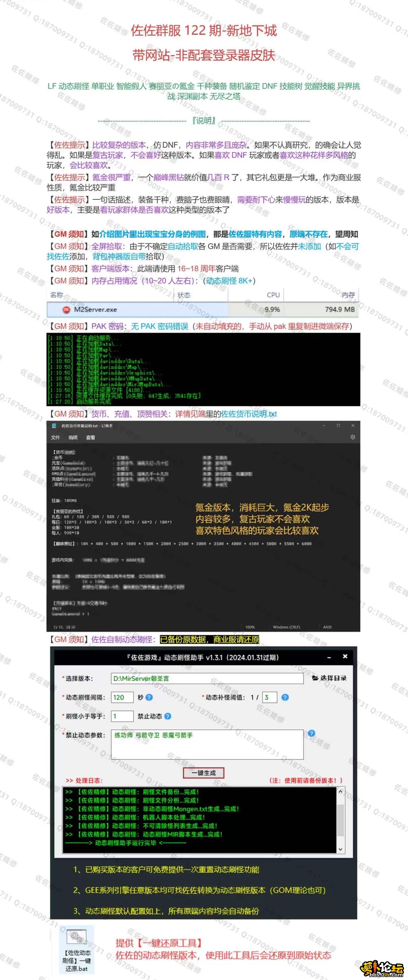Click help icon beside 禁止动态参数 box

(311, 733)
